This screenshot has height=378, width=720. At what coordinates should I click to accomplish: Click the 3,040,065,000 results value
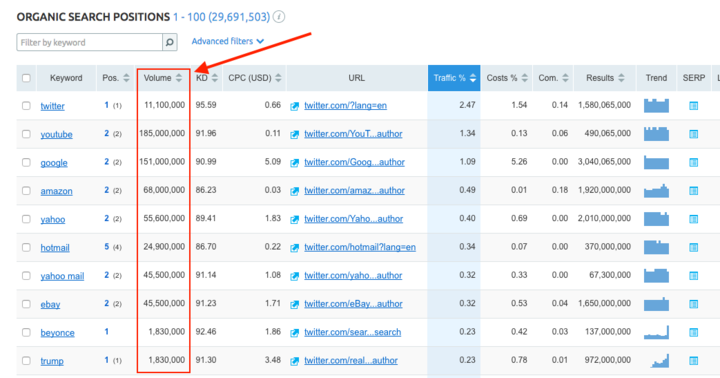(x=604, y=162)
